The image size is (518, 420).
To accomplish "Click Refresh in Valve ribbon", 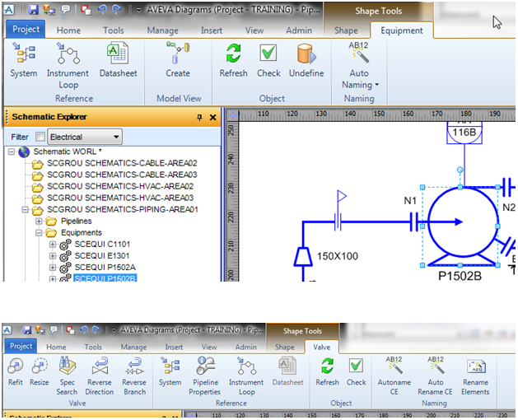I will (x=327, y=366).
